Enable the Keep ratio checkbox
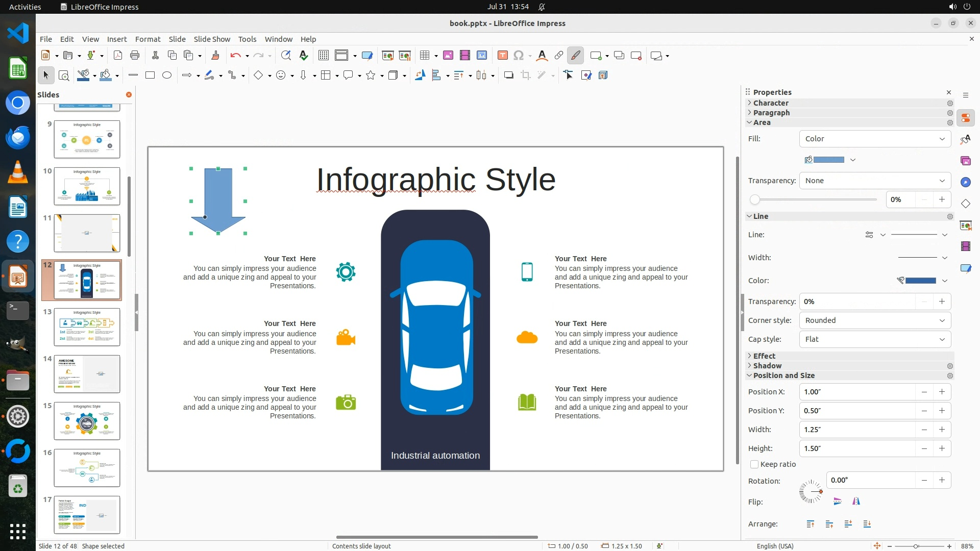Viewport: 980px width, 551px height. point(754,464)
